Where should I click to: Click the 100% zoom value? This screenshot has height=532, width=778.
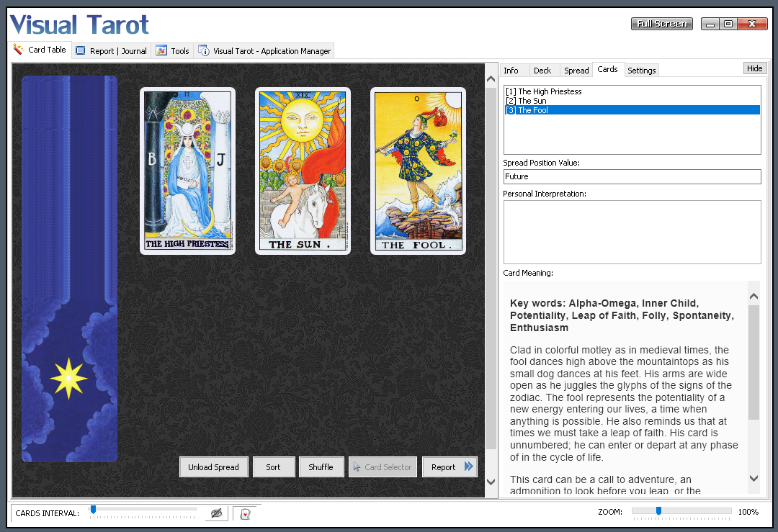(748, 512)
